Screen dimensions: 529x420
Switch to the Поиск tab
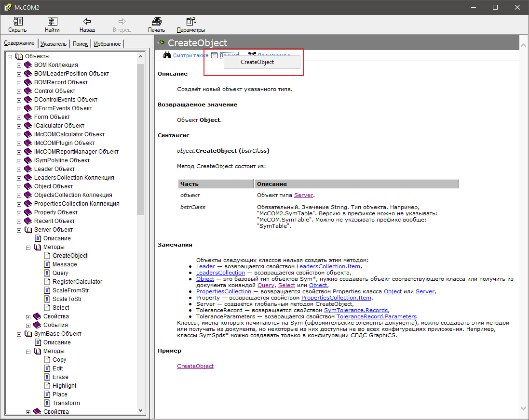point(80,44)
